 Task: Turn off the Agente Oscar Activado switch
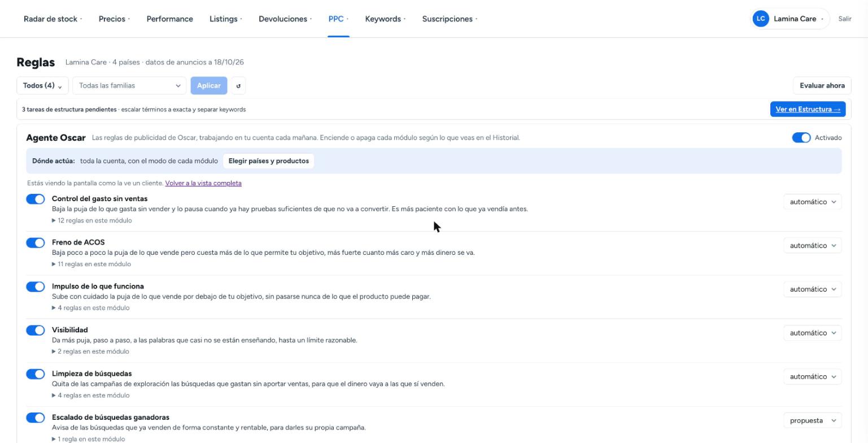pyautogui.click(x=801, y=138)
